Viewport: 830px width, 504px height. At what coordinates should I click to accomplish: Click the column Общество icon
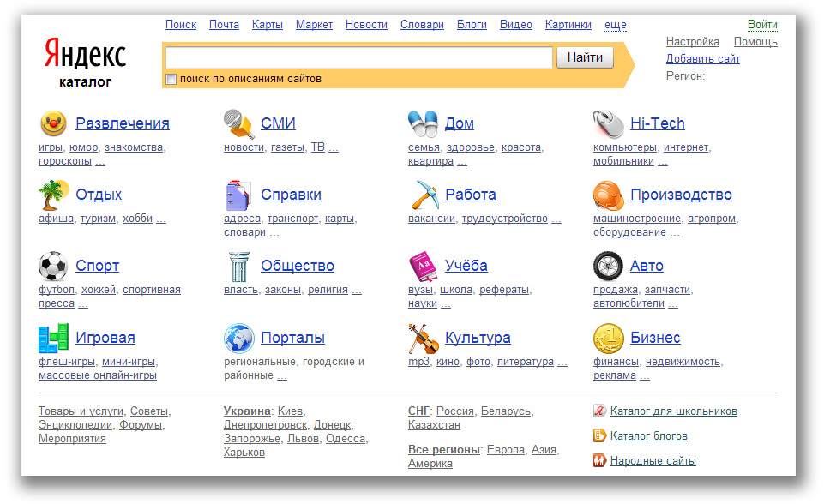click(x=238, y=267)
